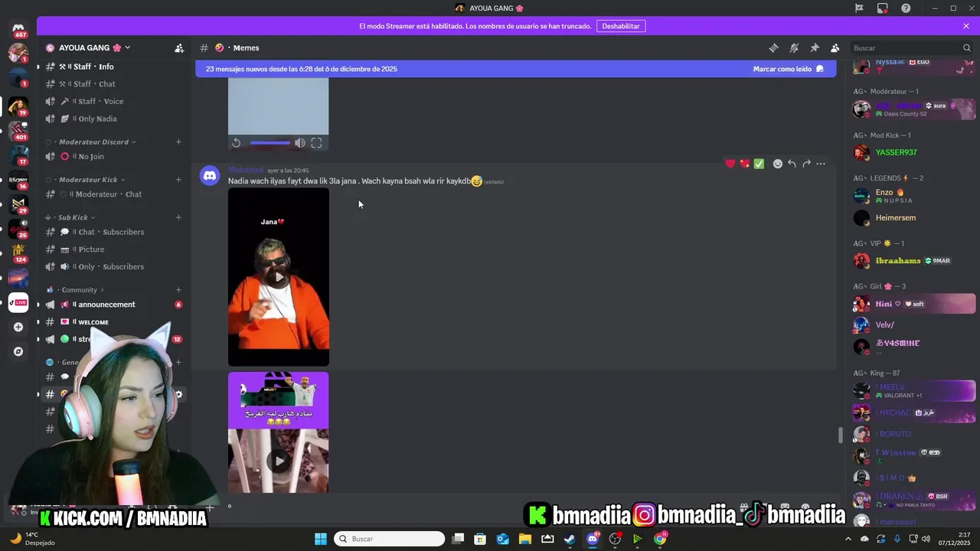Image resolution: width=980 pixels, height=551 pixels.
Task: Click the add a server plus icon
Action: click(x=18, y=327)
